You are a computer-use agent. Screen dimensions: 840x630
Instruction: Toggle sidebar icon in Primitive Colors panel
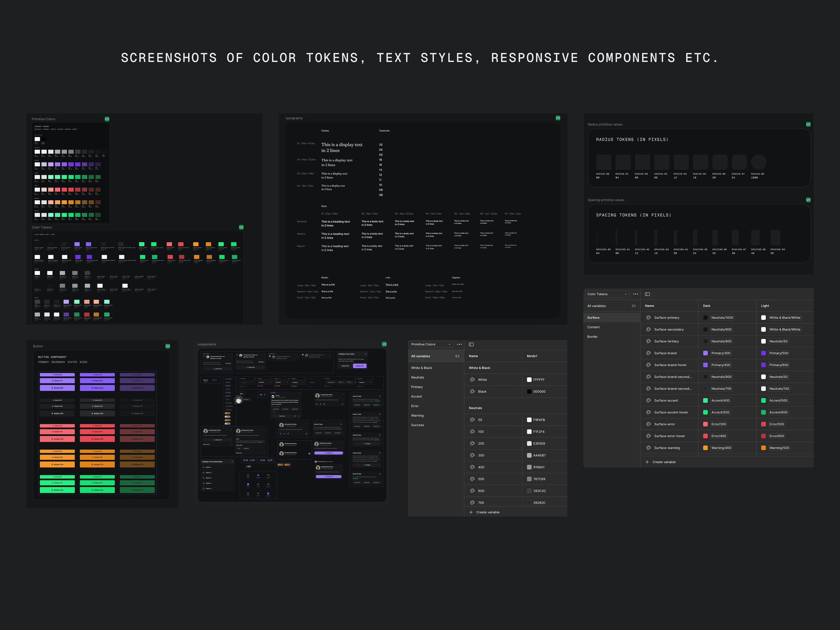click(x=471, y=344)
